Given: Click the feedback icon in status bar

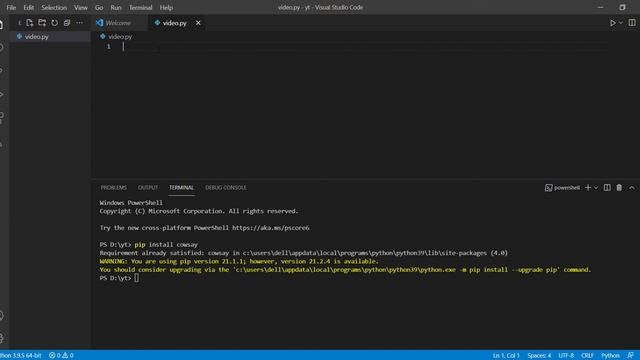Looking at the screenshot, I should pos(631,356).
